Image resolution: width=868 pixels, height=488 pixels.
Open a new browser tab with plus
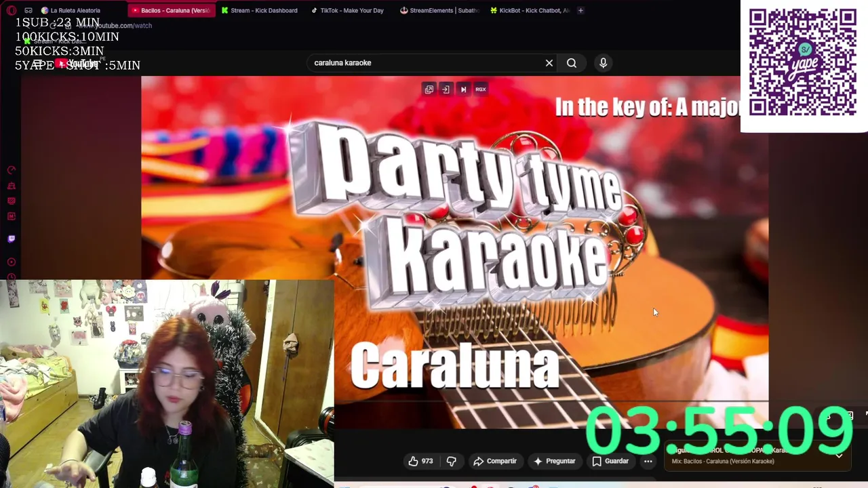[x=580, y=10]
